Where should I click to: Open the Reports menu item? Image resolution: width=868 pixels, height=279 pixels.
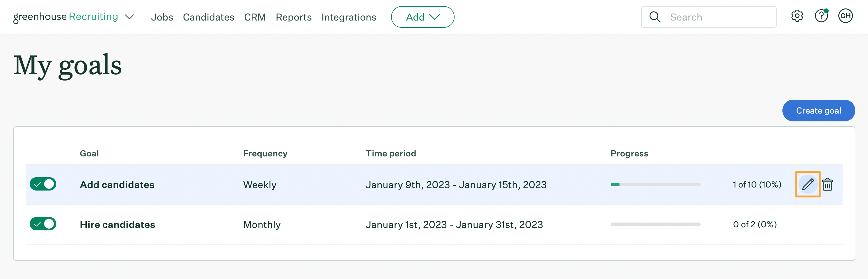click(x=293, y=17)
